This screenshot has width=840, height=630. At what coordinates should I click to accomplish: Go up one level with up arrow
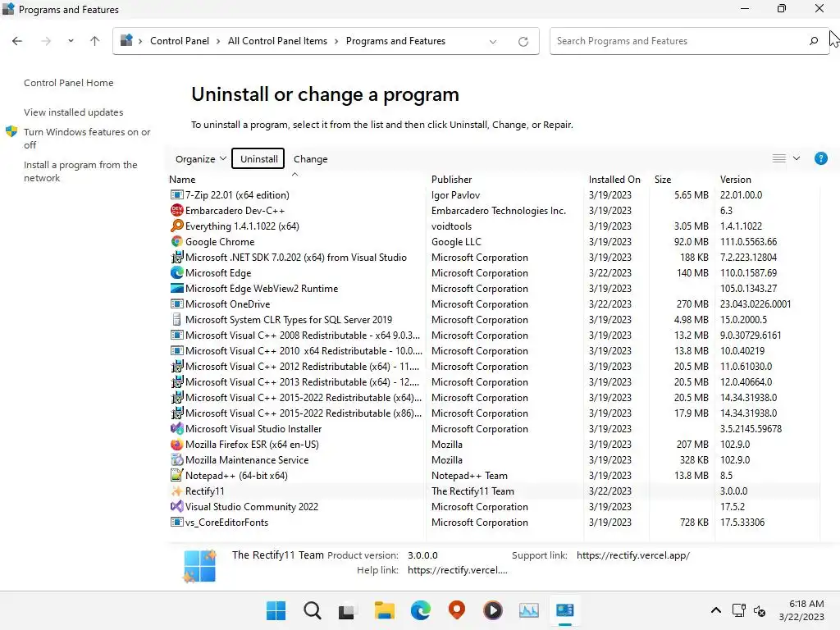(95, 41)
